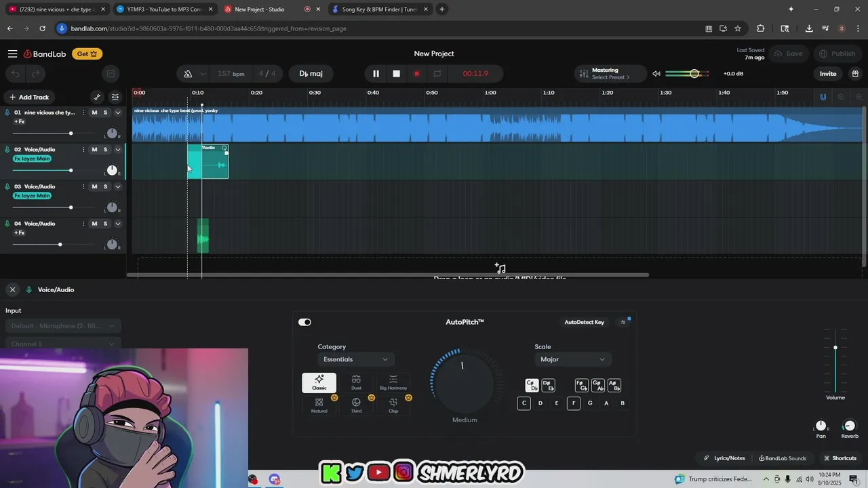Mute track 03 Voice/Audio
This screenshot has height=488, width=868.
coord(94,186)
